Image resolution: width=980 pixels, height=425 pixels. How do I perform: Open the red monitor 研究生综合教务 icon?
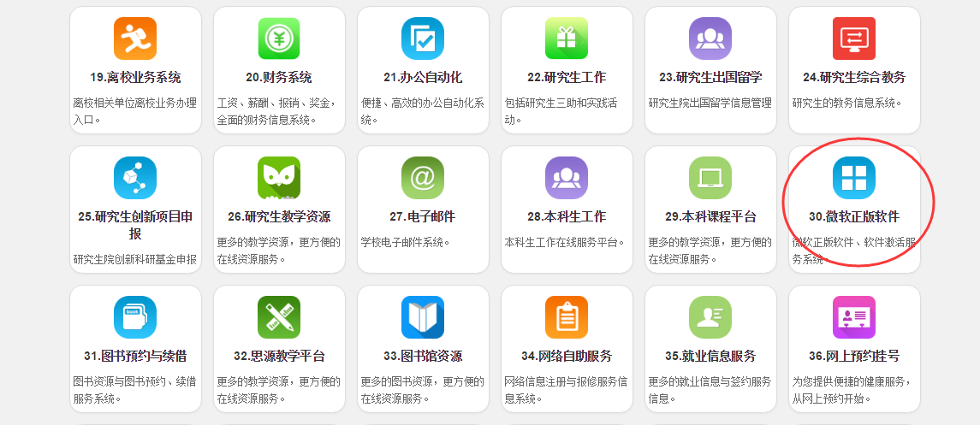click(x=854, y=38)
